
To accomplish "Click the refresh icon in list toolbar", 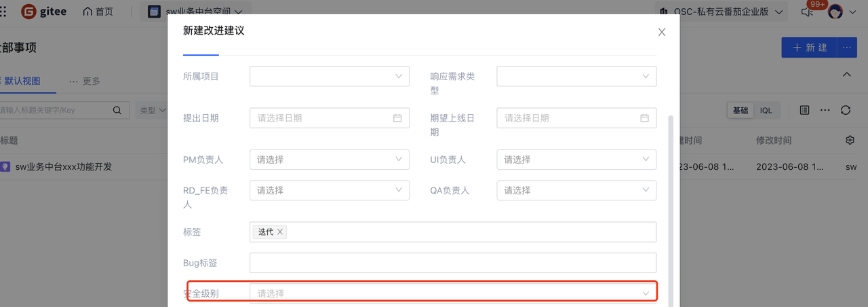I will (845, 110).
